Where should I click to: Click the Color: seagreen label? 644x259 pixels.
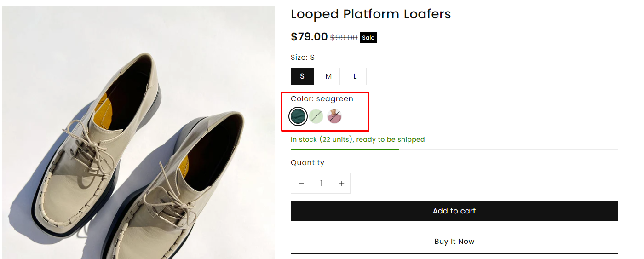[x=322, y=99]
